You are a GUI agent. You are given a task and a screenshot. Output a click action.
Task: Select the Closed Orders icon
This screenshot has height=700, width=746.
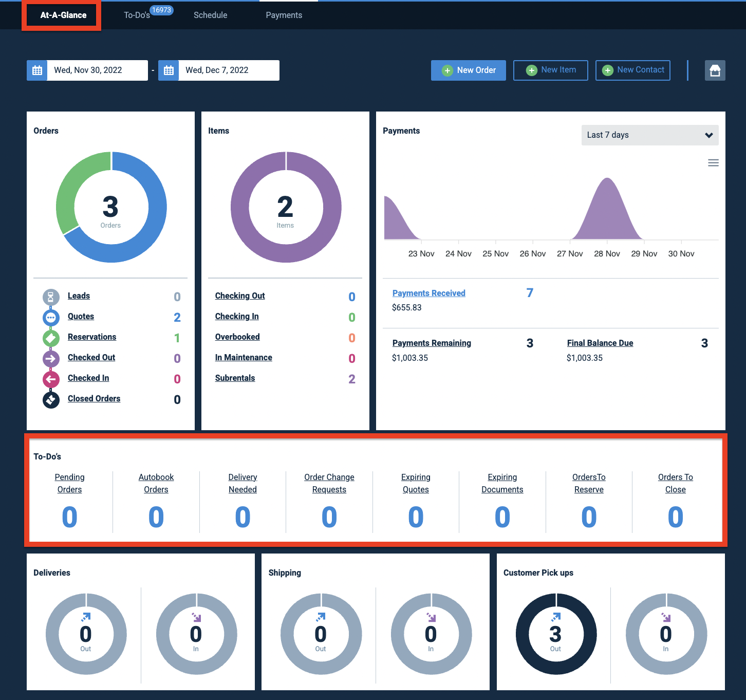pyautogui.click(x=51, y=399)
